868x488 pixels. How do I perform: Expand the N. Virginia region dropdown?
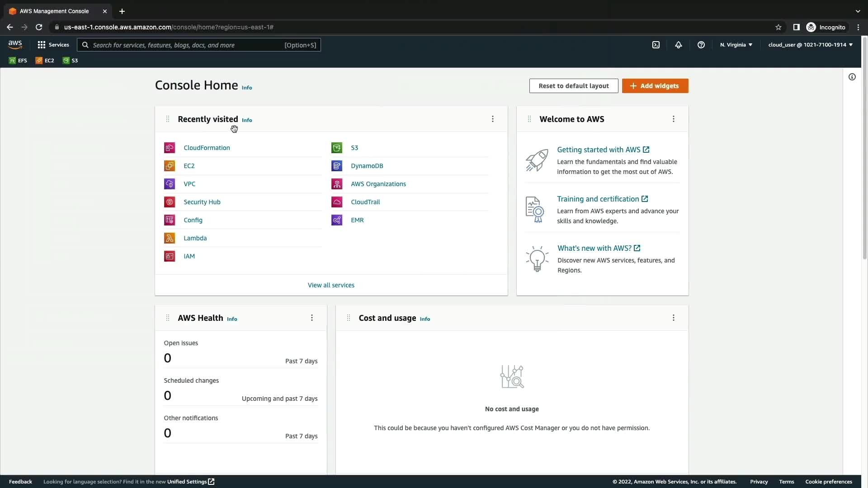pyautogui.click(x=736, y=45)
